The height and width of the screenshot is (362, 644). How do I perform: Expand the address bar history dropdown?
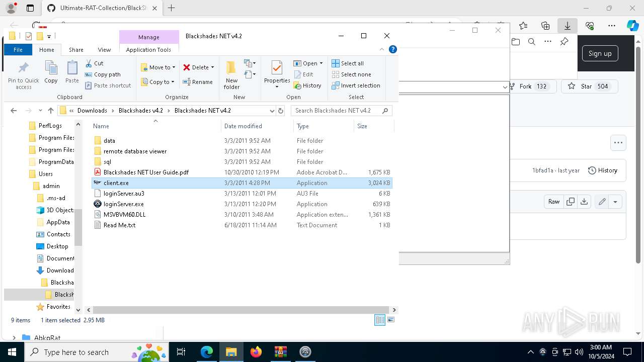[x=272, y=111]
